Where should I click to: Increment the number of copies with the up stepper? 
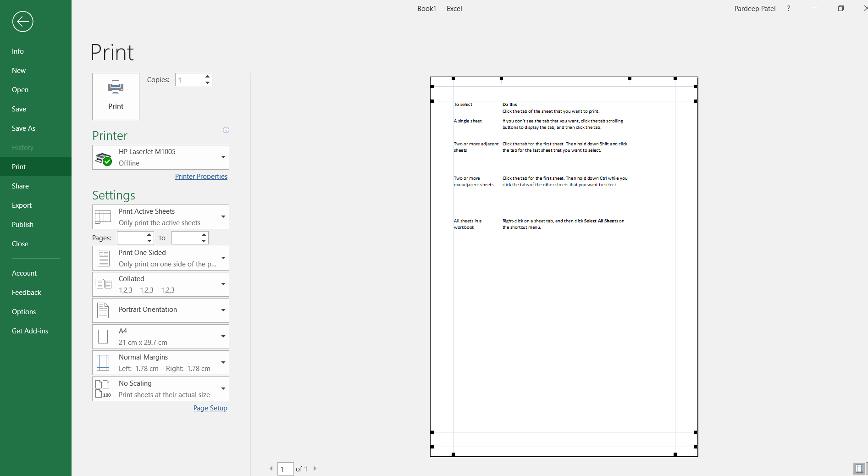pyautogui.click(x=207, y=77)
